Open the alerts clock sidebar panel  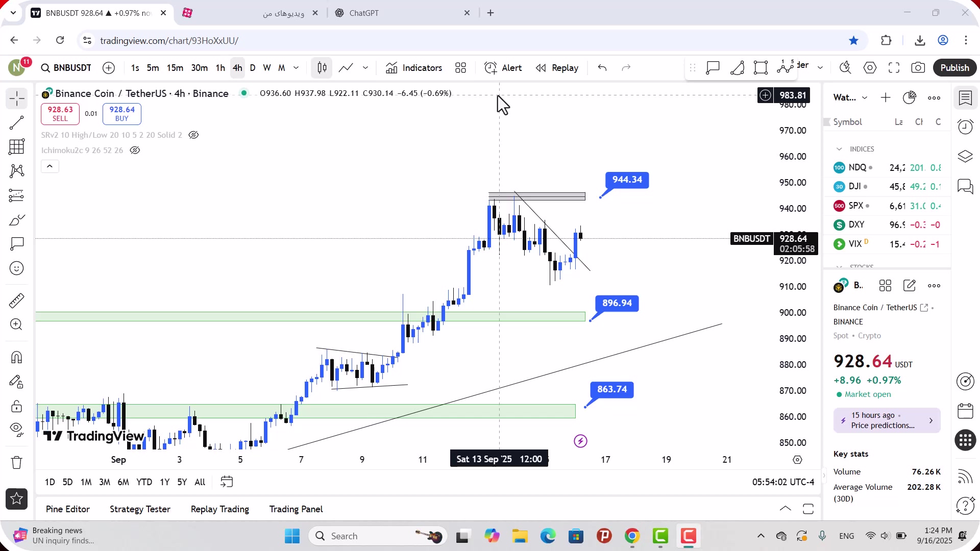pos(965,127)
